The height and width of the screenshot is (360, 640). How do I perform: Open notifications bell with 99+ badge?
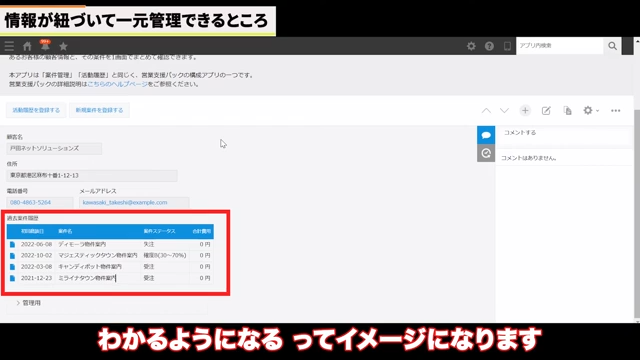point(45,45)
